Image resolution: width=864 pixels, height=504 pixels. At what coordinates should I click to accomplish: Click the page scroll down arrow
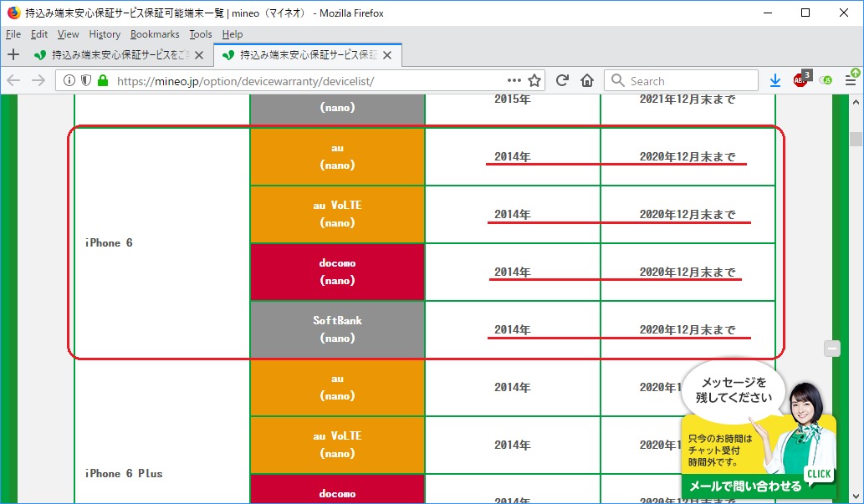pyautogui.click(x=856, y=496)
